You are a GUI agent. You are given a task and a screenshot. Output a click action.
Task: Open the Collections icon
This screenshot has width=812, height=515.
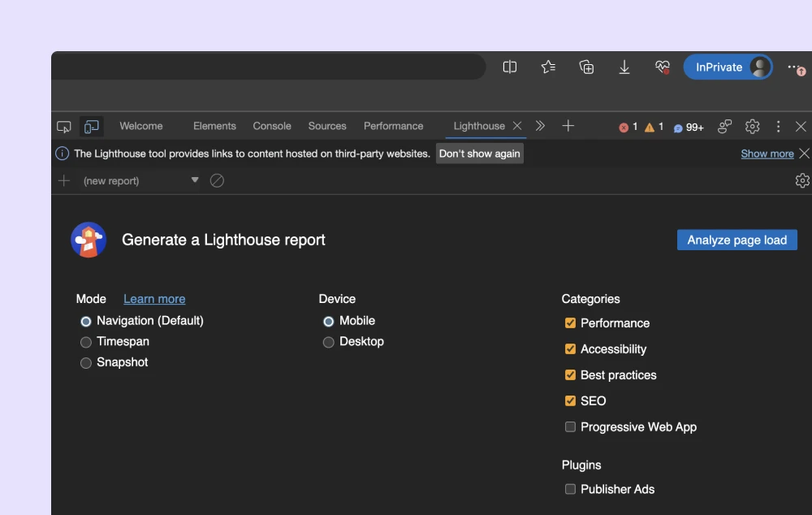click(586, 67)
